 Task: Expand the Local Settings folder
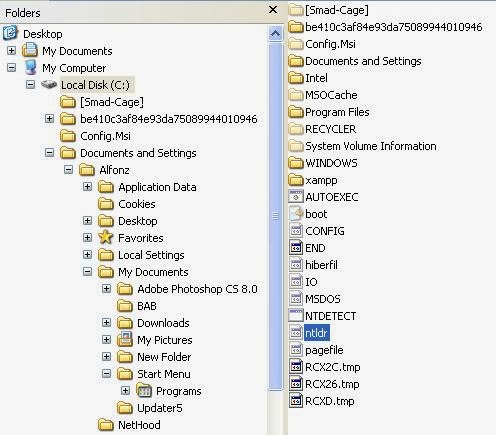point(87,255)
